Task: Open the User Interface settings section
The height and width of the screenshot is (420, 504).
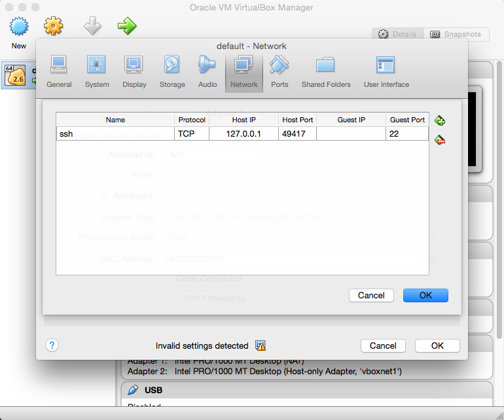Action: 386,72
